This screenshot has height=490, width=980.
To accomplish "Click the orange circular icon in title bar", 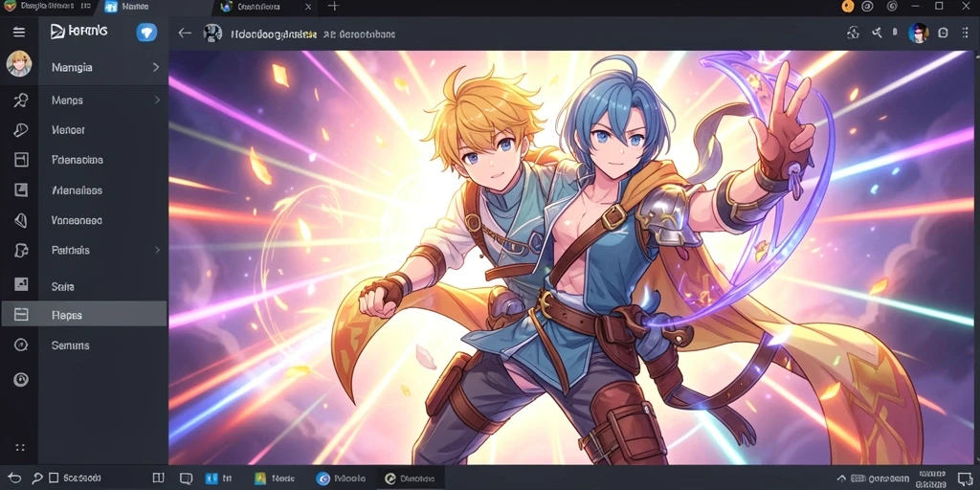I will tap(848, 7).
